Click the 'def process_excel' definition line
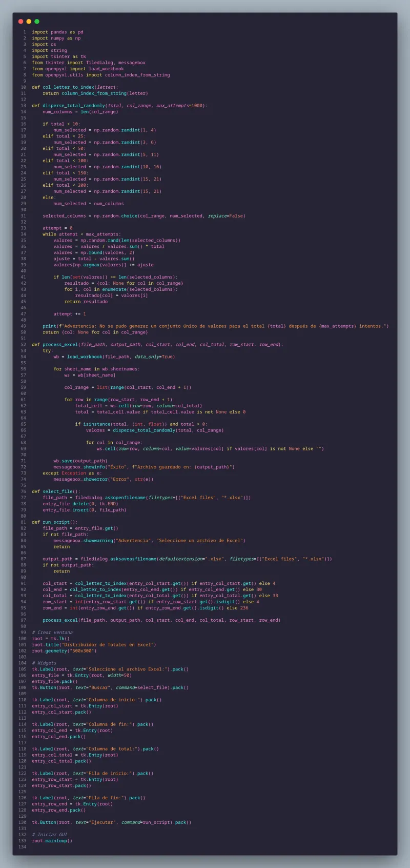The image size is (410, 868). click(157, 345)
